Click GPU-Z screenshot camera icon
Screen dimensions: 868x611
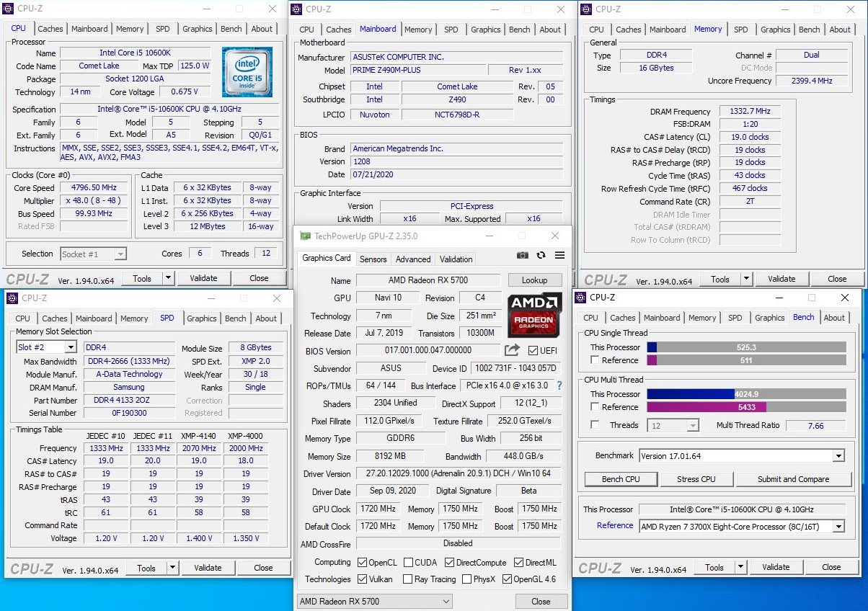[523, 255]
